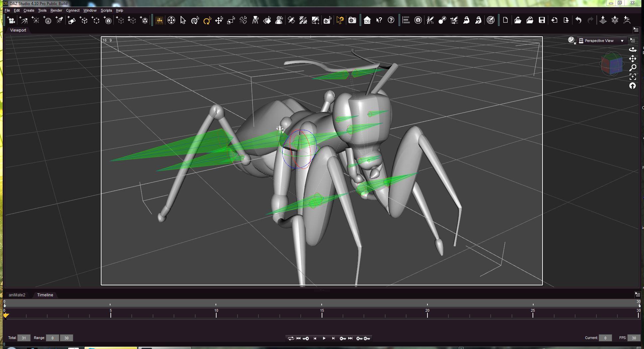The image size is (644, 349).
Task: Activate the Rotate tool
Action: point(207,20)
